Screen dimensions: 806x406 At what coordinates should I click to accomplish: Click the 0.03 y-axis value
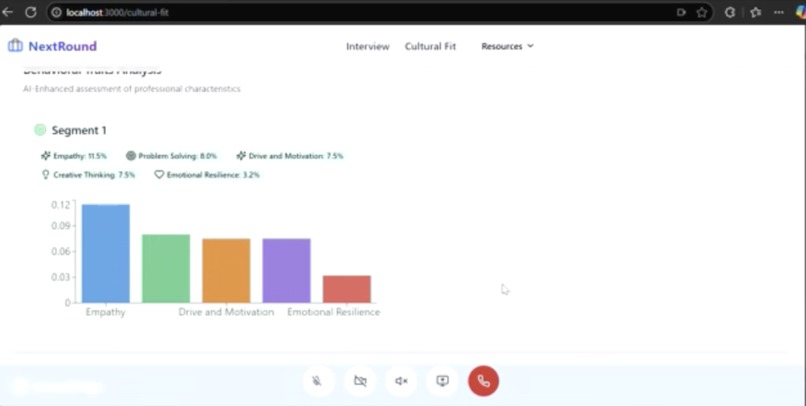click(x=60, y=277)
